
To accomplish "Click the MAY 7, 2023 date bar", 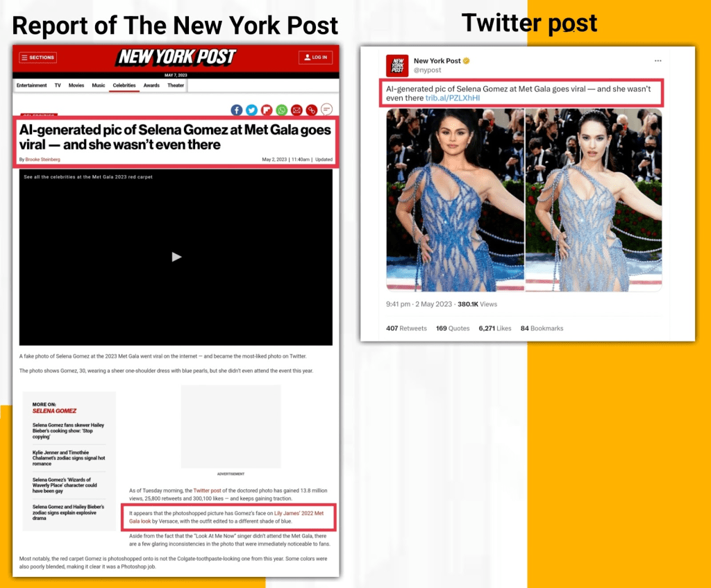I will pyautogui.click(x=176, y=75).
